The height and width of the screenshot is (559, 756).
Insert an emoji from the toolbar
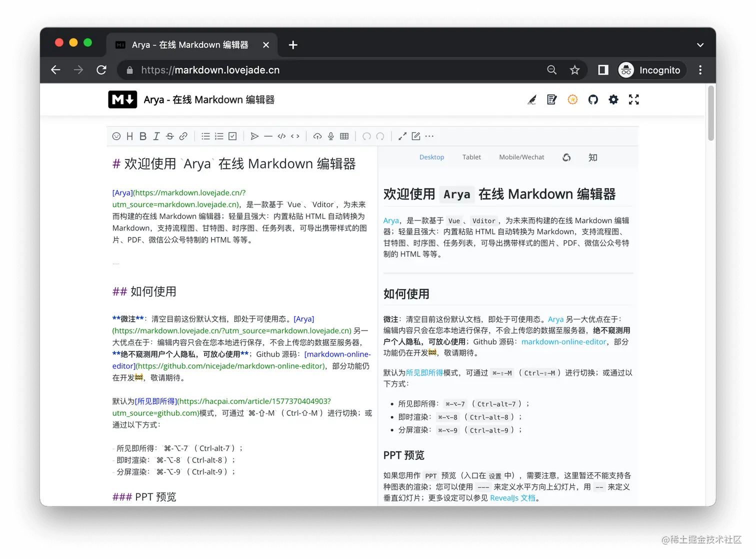[116, 136]
